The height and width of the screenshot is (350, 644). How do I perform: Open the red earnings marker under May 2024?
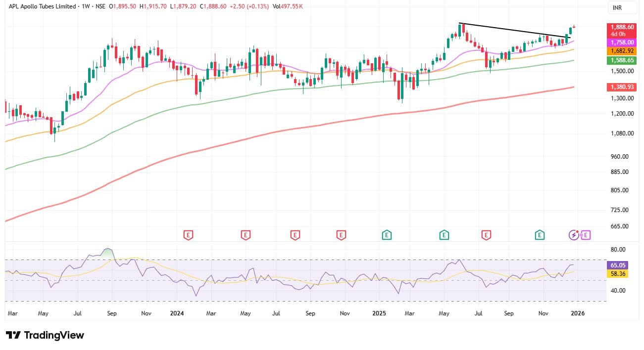pos(246,235)
